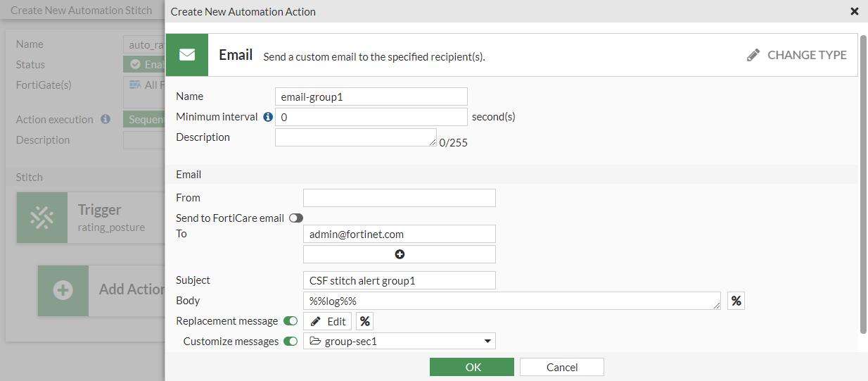Image resolution: width=868 pixels, height=381 pixels.
Task: Close the Create New Automation Action dialog
Action: coord(855,11)
